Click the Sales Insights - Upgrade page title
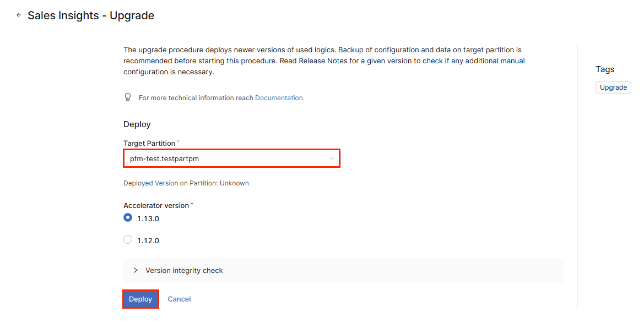 pyautogui.click(x=90, y=15)
